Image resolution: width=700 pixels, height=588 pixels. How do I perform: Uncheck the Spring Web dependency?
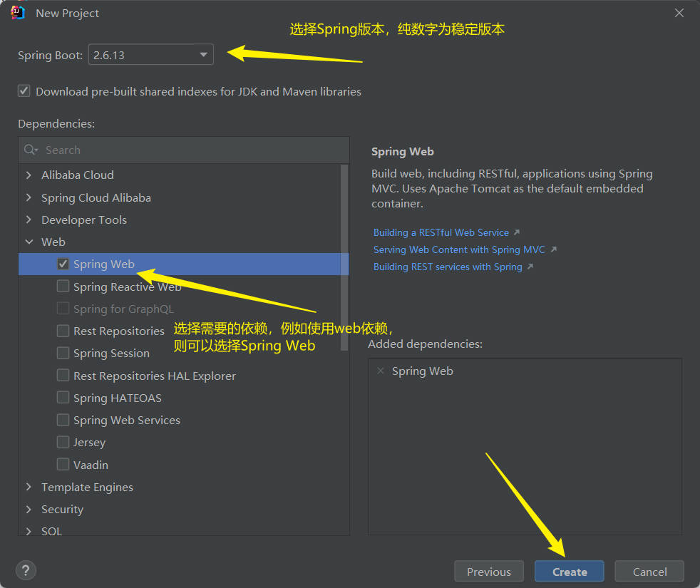pyautogui.click(x=63, y=264)
